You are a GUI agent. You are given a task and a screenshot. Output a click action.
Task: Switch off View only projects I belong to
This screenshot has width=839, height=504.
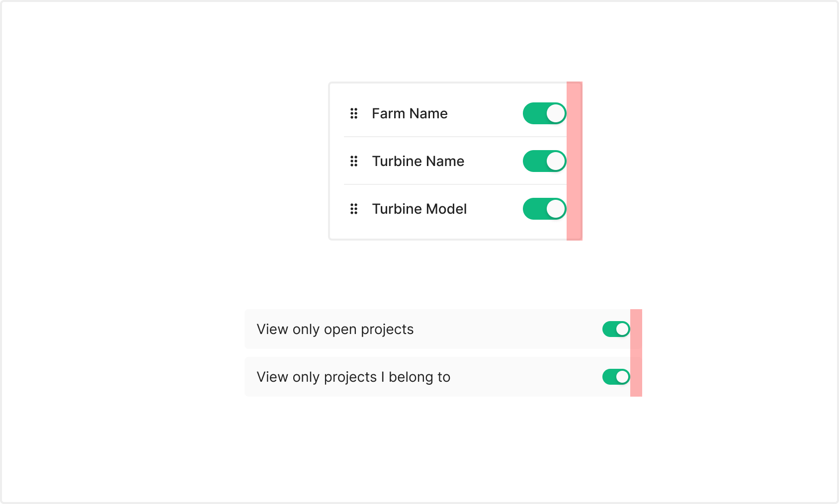click(616, 377)
